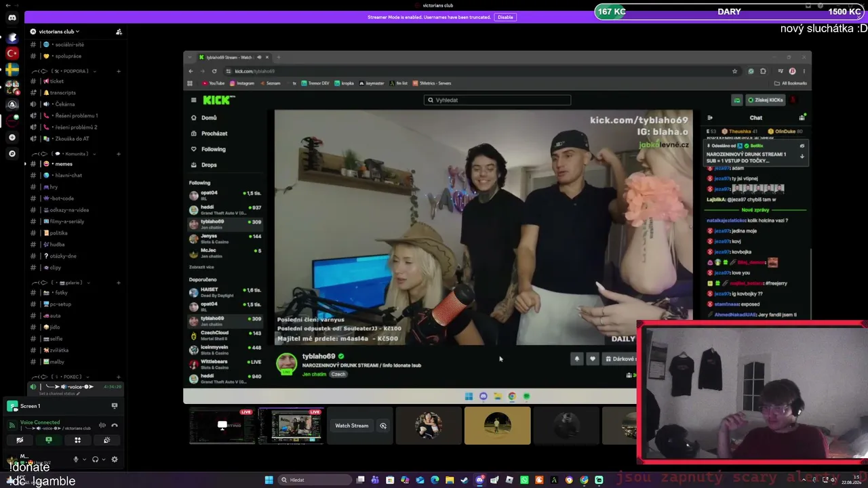The height and width of the screenshot is (488, 868).
Task: Select the Jenyss channel in Following list
Action: click(x=225, y=239)
